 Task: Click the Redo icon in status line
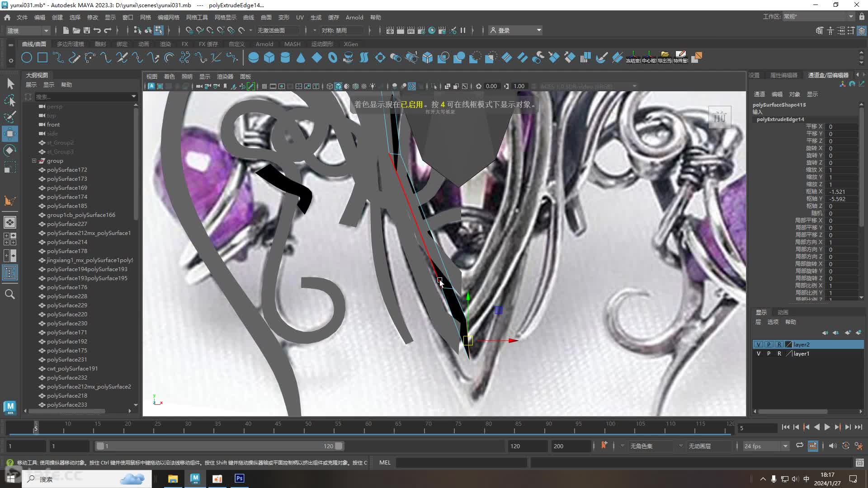[x=108, y=30]
